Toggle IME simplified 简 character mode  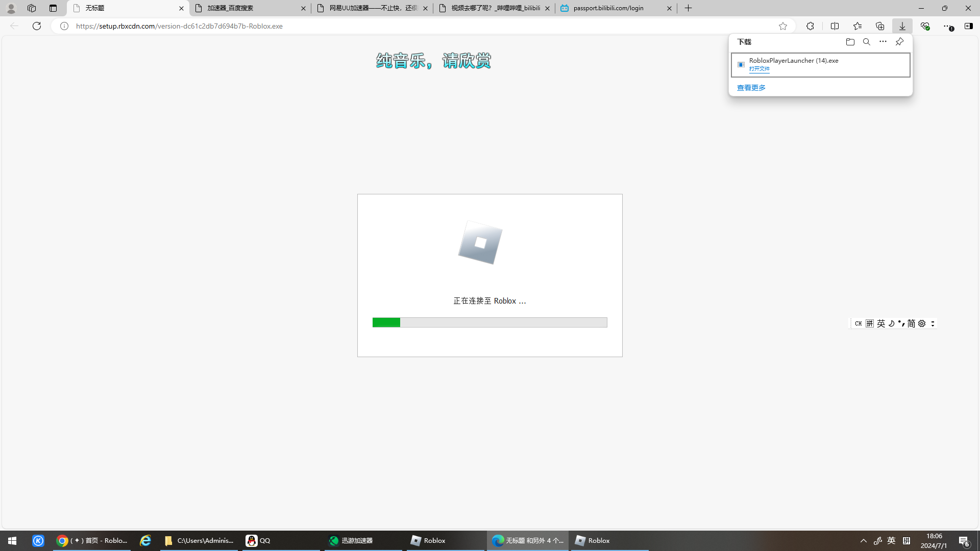(x=911, y=323)
